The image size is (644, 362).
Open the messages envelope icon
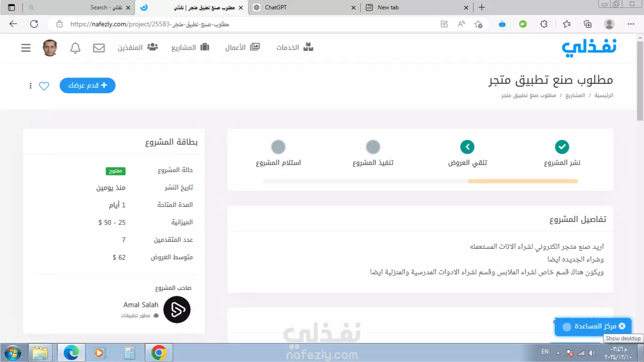(99, 48)
